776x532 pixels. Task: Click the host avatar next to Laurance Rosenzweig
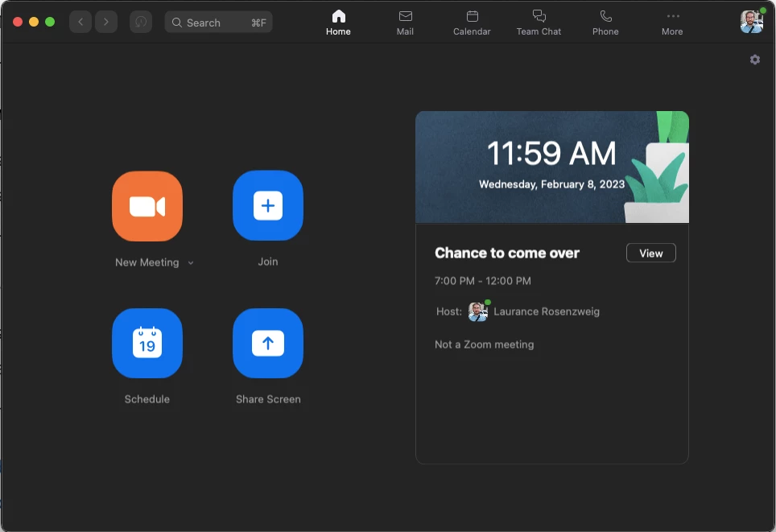click(x=477, y=311)
